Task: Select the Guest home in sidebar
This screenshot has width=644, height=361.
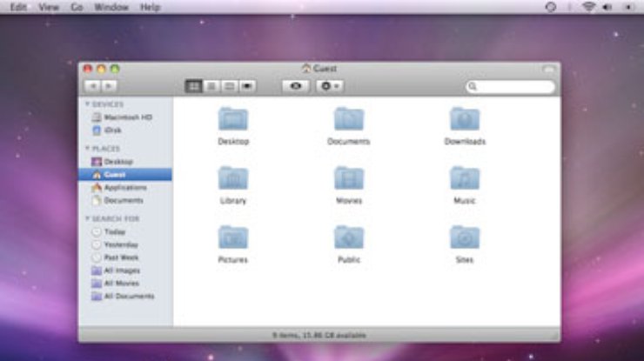Action: click(125, 175)
